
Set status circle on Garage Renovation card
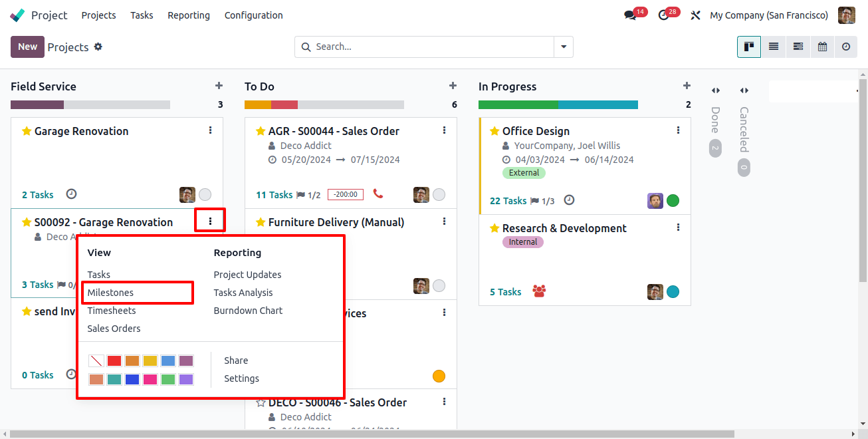point(205,194)
